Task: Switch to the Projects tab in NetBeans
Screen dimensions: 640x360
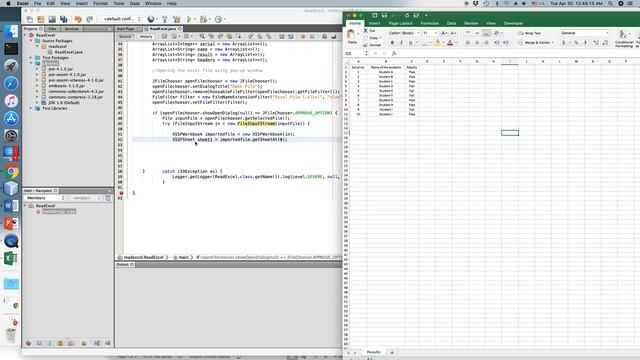Action: 33,29
